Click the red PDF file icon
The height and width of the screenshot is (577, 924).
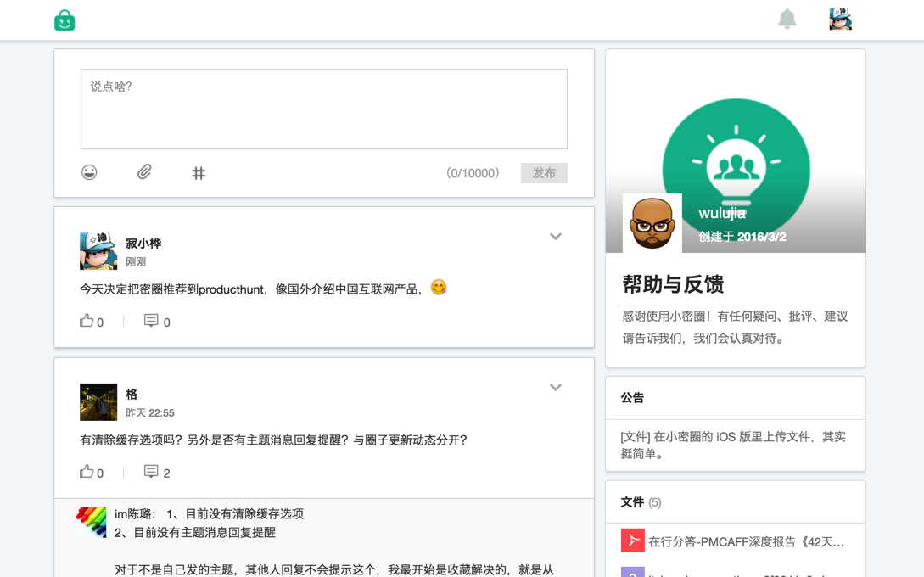[633, 541]
